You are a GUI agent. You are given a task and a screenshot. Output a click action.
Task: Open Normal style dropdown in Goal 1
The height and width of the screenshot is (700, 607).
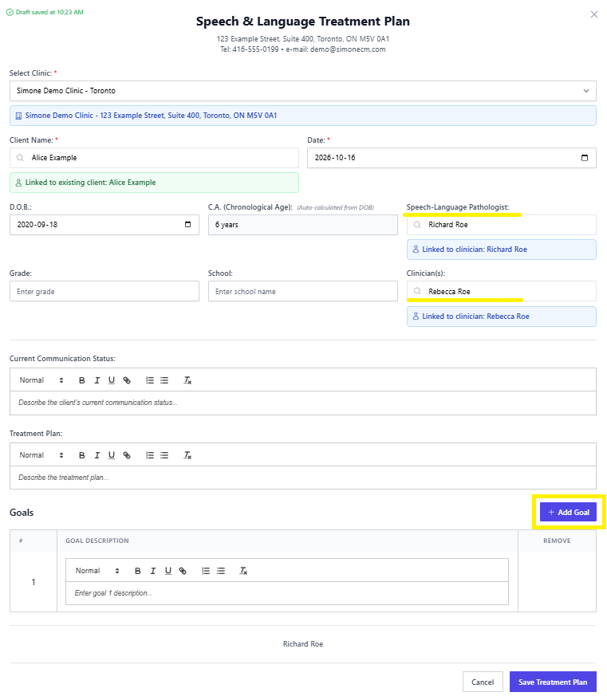[x=97, y=571]
